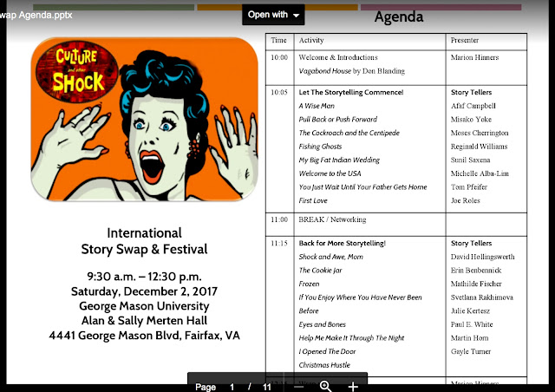Click presenter 'Misako Yoke'
This screenshot has width=555, height=392.
pyautogui.click(x=471, y=119)
